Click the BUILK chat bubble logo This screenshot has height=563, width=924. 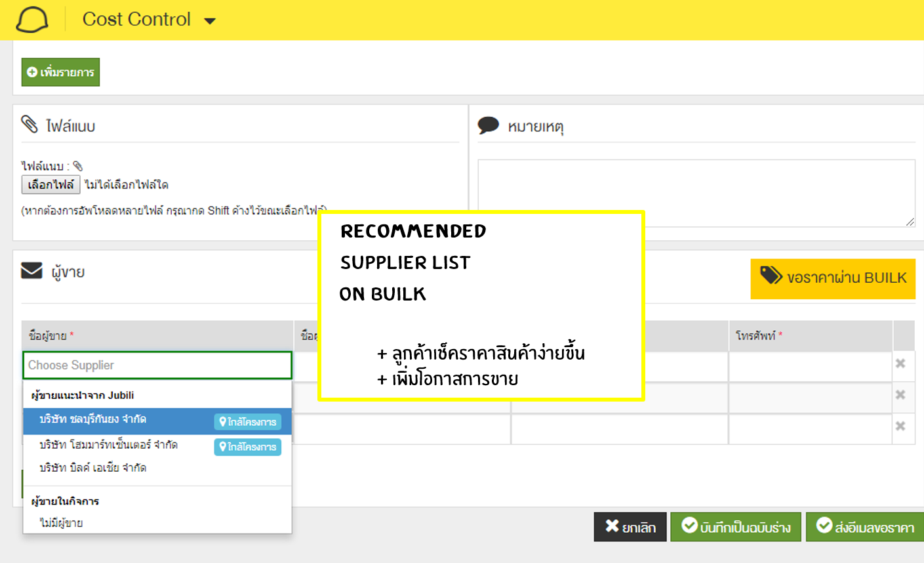[31, 19]
